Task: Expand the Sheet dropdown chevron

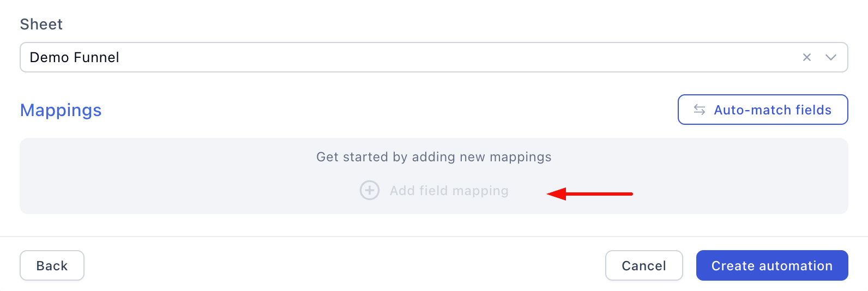Action: coord(831,57)
